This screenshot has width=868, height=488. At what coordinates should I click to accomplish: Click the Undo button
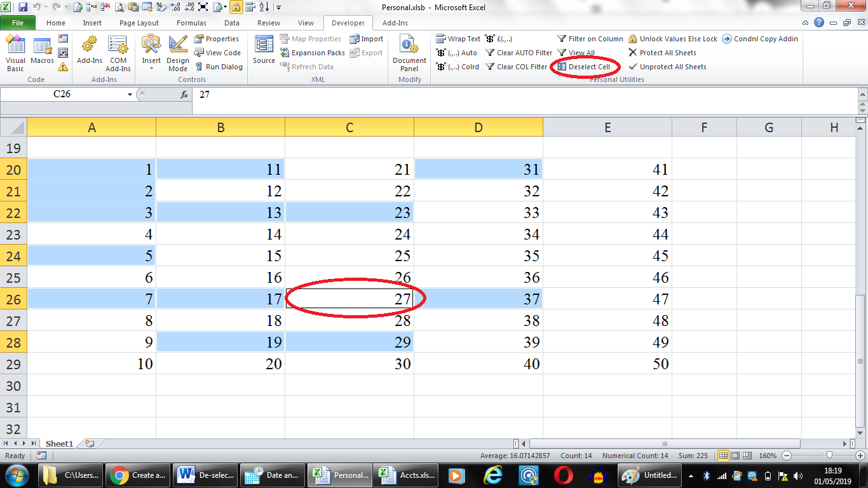coord(36,7)
